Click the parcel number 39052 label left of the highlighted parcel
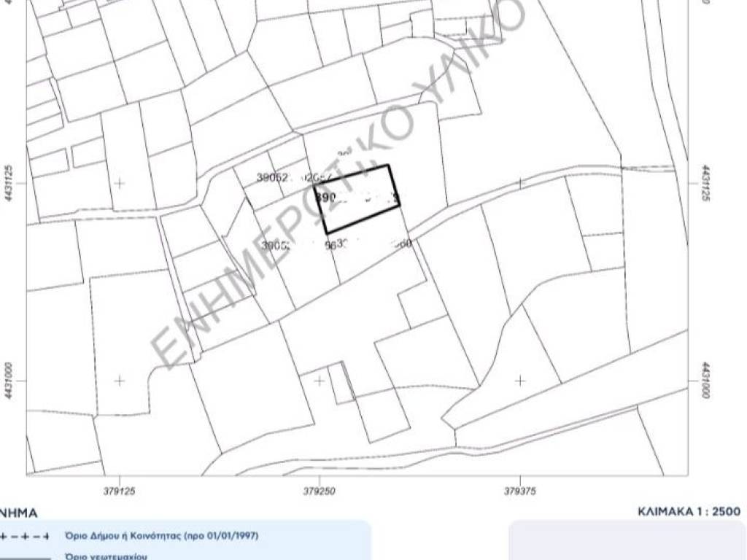Screen dimensions: 747x560 click(275, 177)
